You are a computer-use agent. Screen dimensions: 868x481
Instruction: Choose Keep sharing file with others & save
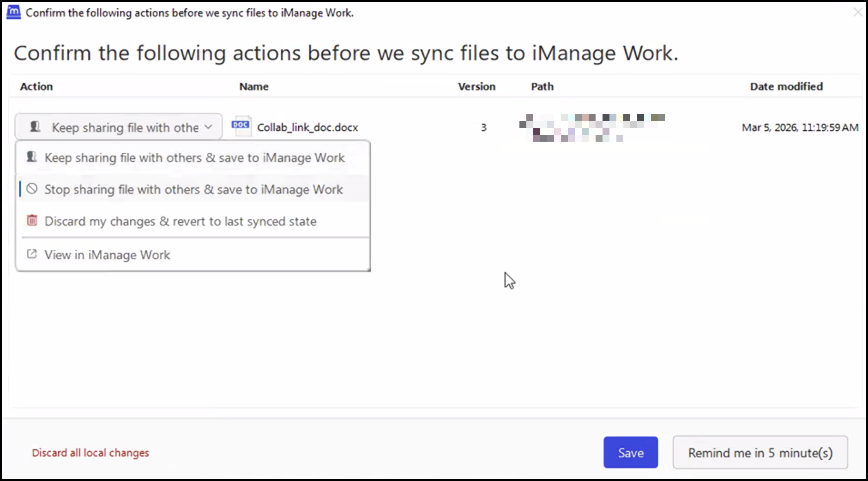click(194, 158)
